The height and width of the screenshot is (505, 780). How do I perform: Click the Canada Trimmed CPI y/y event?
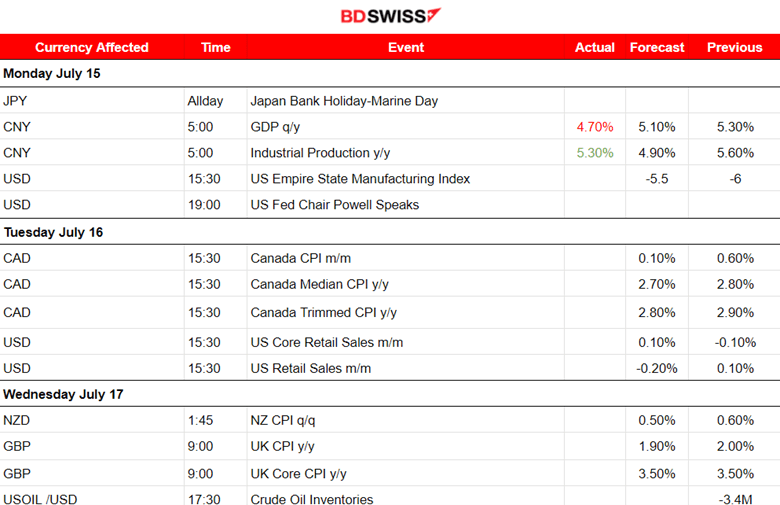(323, 313)
